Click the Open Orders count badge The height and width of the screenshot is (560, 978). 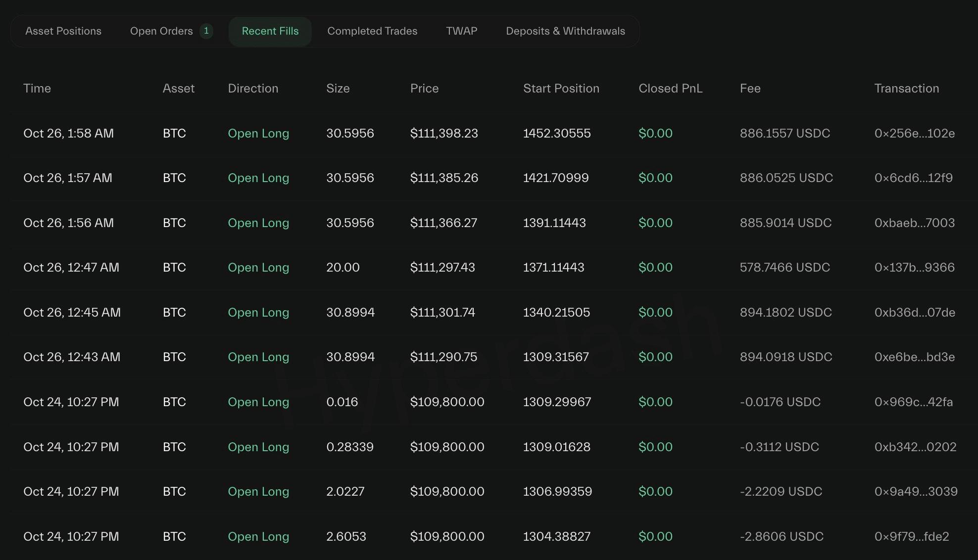click(206, 31)
